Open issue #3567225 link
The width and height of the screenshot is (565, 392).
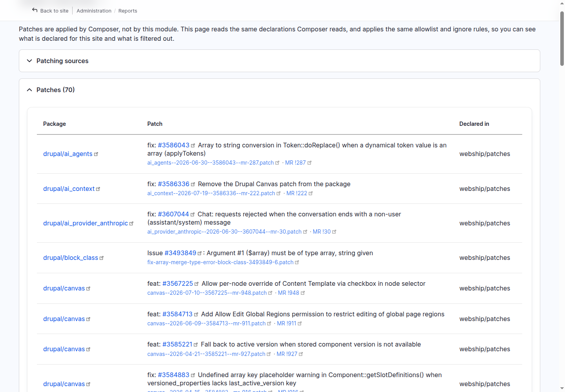178,283
